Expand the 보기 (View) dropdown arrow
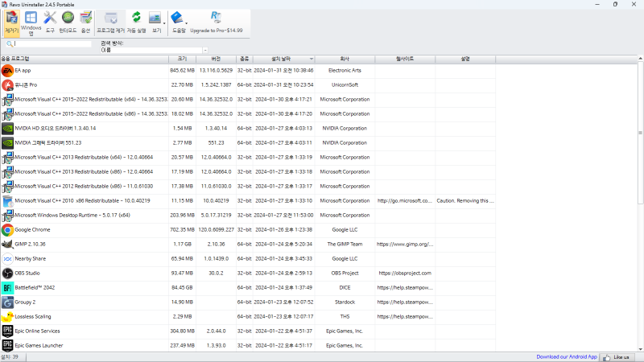Viewport: 644px width, 362px height. [164, 23]
